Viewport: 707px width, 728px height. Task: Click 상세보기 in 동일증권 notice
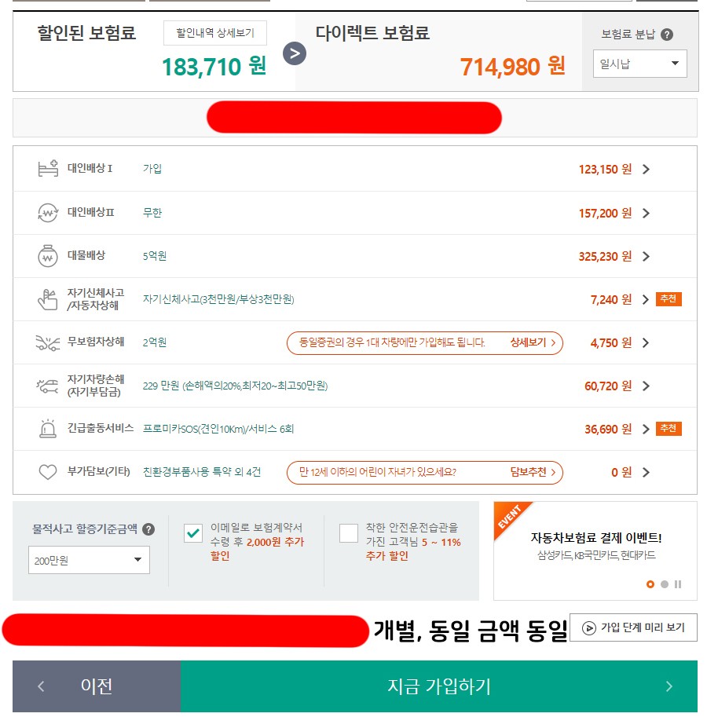pyautogui.click(x=533, y=342)
